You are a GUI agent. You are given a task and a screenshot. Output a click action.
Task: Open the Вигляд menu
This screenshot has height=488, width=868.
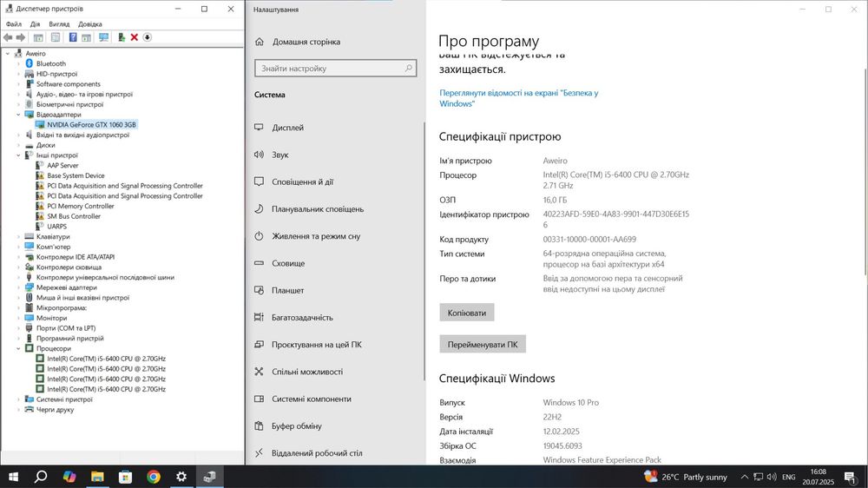(59, 24)
